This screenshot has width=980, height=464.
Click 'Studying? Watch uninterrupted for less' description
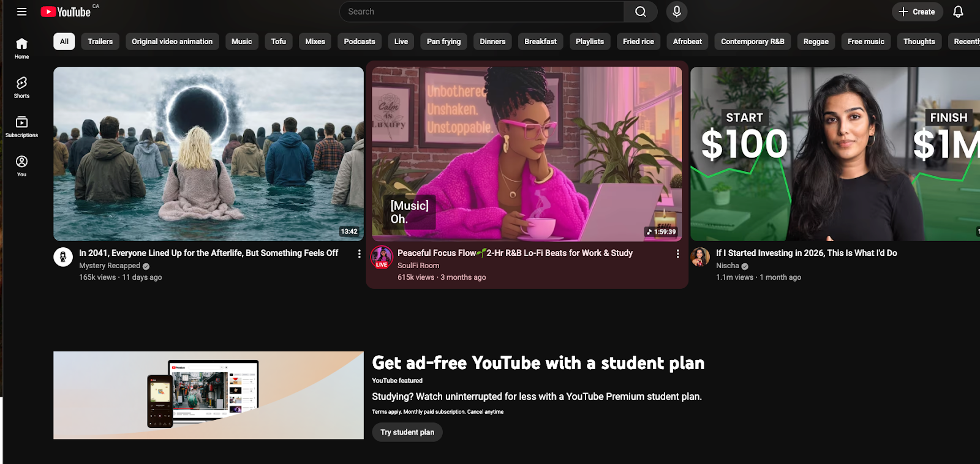click(x=537, y=397)
